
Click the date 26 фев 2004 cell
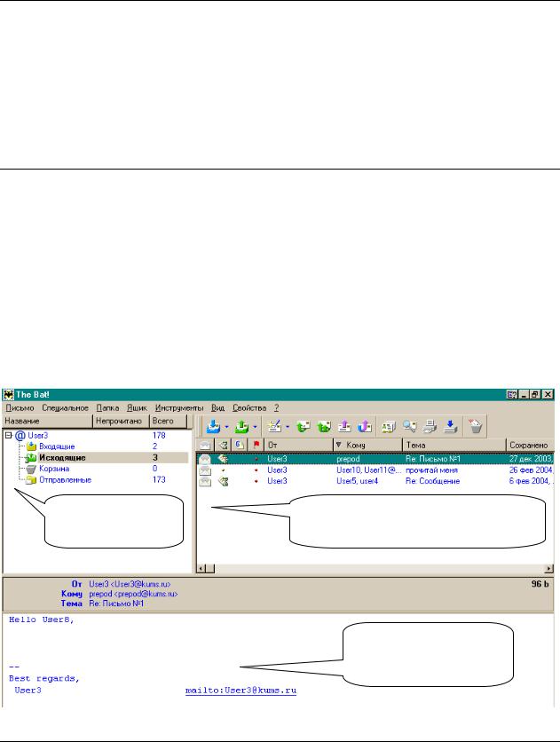pyautogui.click(x=531, y=470)
